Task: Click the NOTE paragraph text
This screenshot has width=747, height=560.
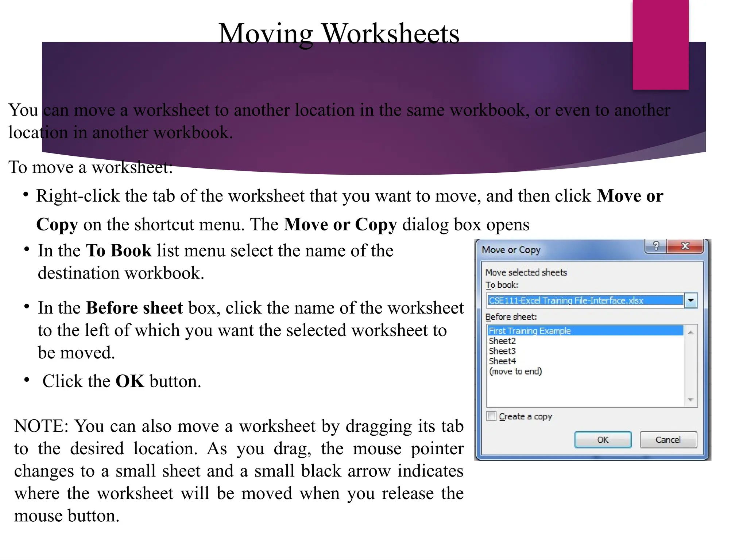Action: click(x=239, y=470)
